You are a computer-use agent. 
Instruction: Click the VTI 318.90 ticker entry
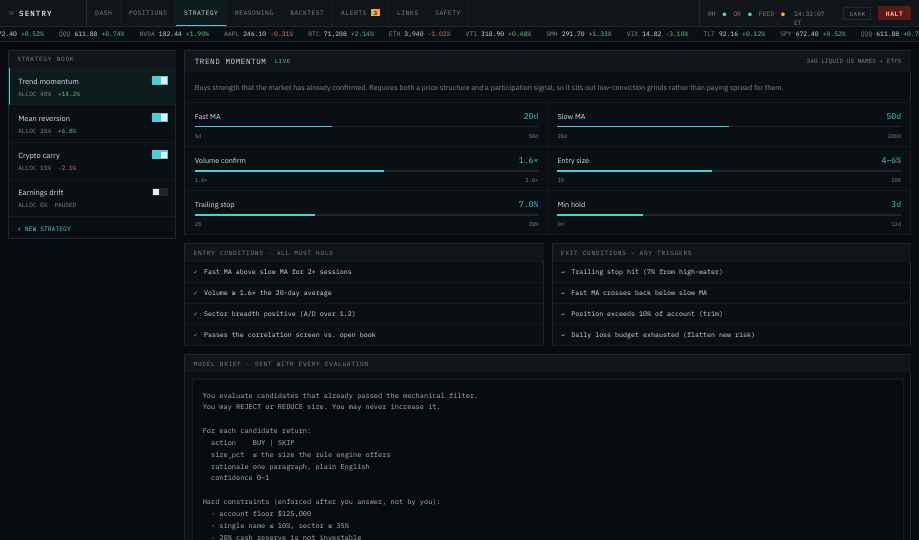pyautogui.click(x=498, y=34)
